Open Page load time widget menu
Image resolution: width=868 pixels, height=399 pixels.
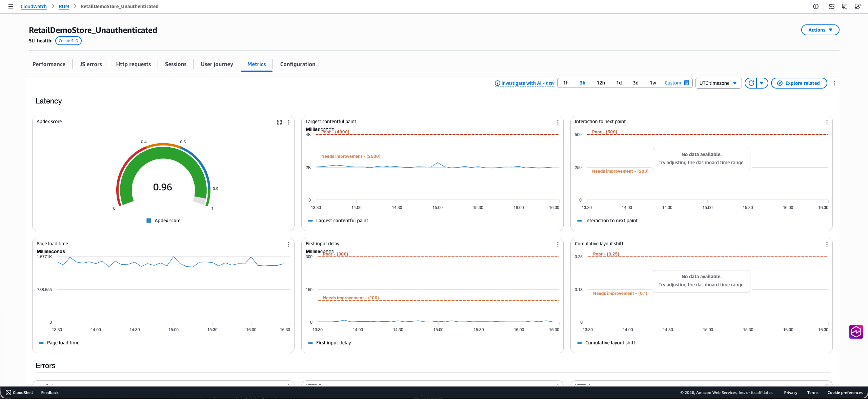(289, 244)
